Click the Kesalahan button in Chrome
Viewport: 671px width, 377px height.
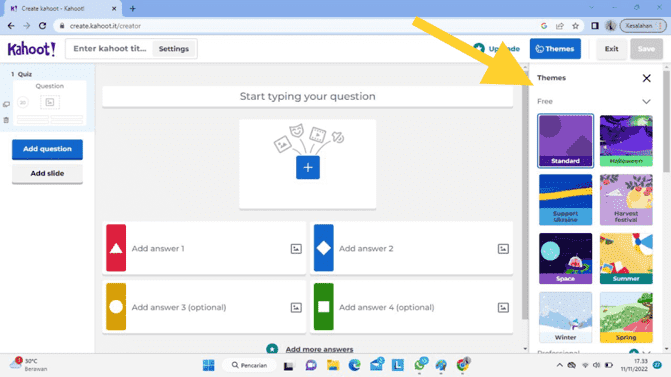643,26
